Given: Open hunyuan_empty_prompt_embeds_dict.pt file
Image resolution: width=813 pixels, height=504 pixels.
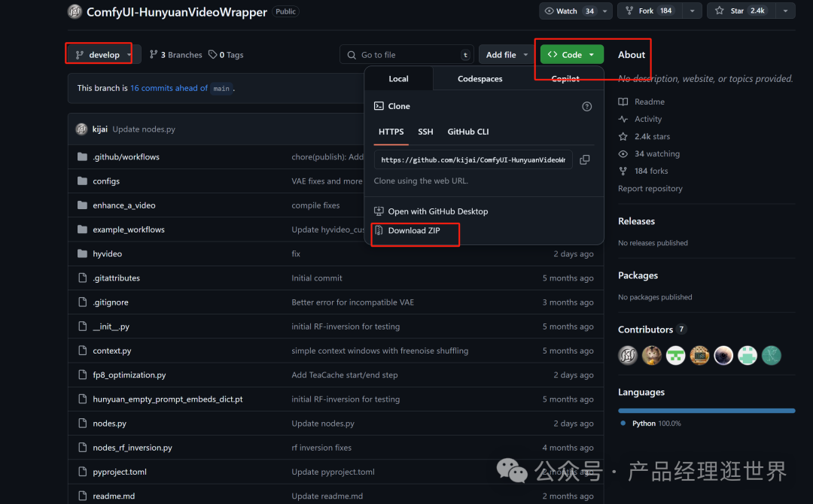Looking at the screenshot, I should [x=167, y=399].
